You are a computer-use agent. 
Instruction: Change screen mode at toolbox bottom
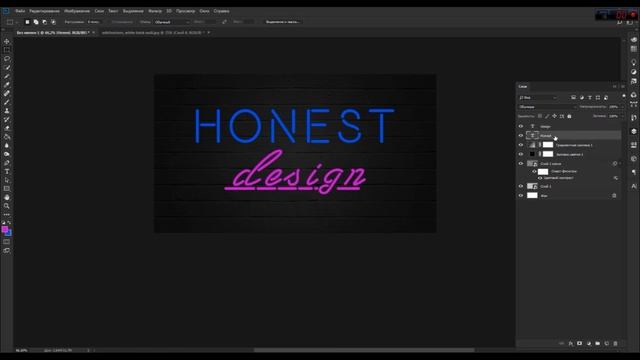(7, 251)
